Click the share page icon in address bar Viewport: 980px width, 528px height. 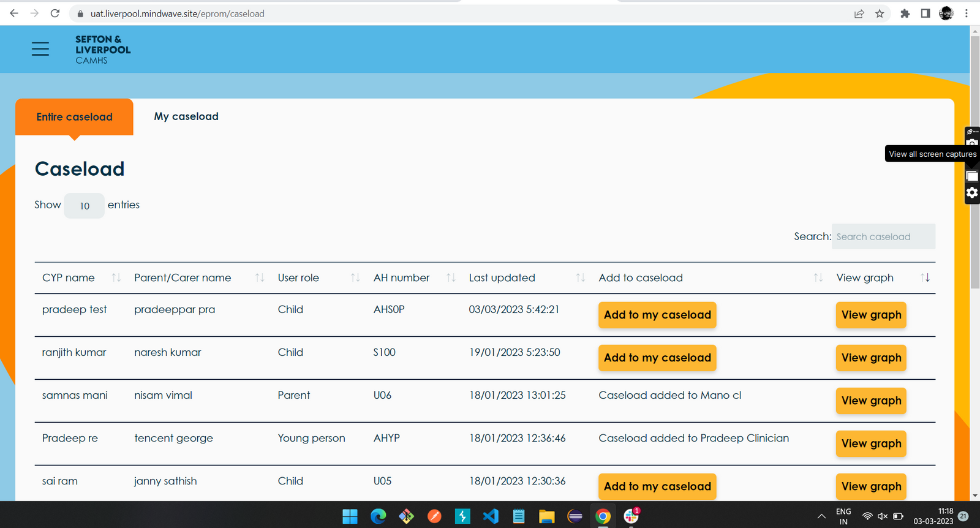click(859, 13)
